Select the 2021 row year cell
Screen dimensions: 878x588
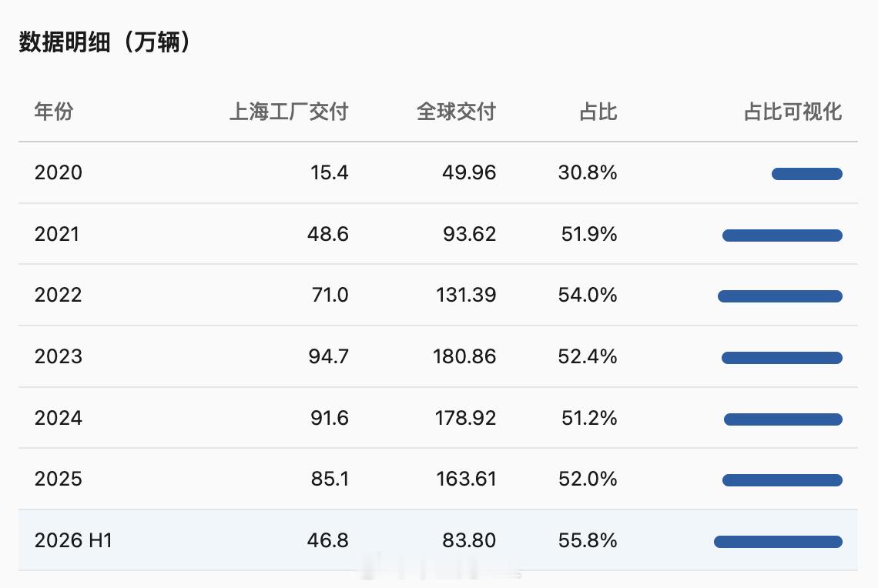click(x=57, y=234)
